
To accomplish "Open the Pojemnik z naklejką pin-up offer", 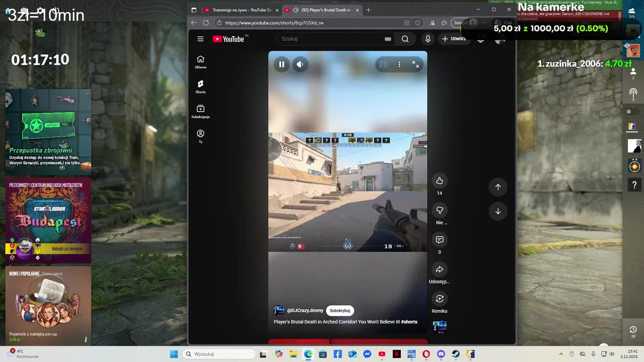I will tap(48, 305).
